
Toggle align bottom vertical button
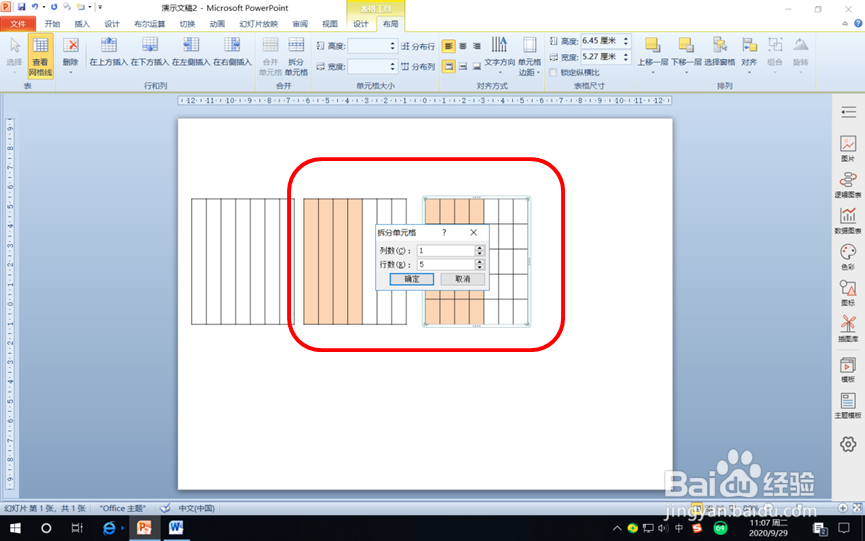click(477, 67)
